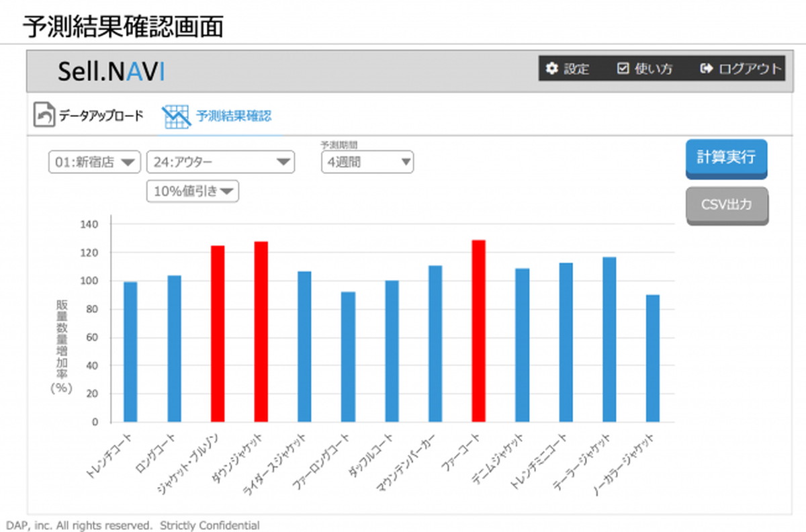The width and height of the screenshot is (806, 532).
Task: Click the CSV出力 button
Action: coord(726,205)
